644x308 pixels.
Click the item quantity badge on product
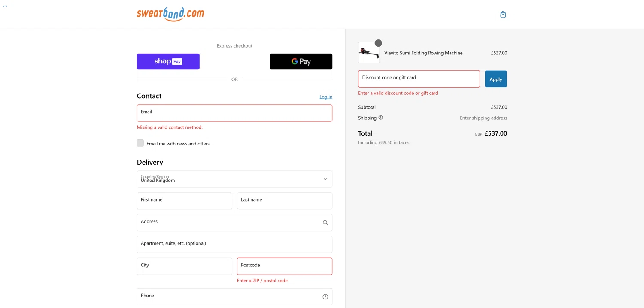point(378,43)
